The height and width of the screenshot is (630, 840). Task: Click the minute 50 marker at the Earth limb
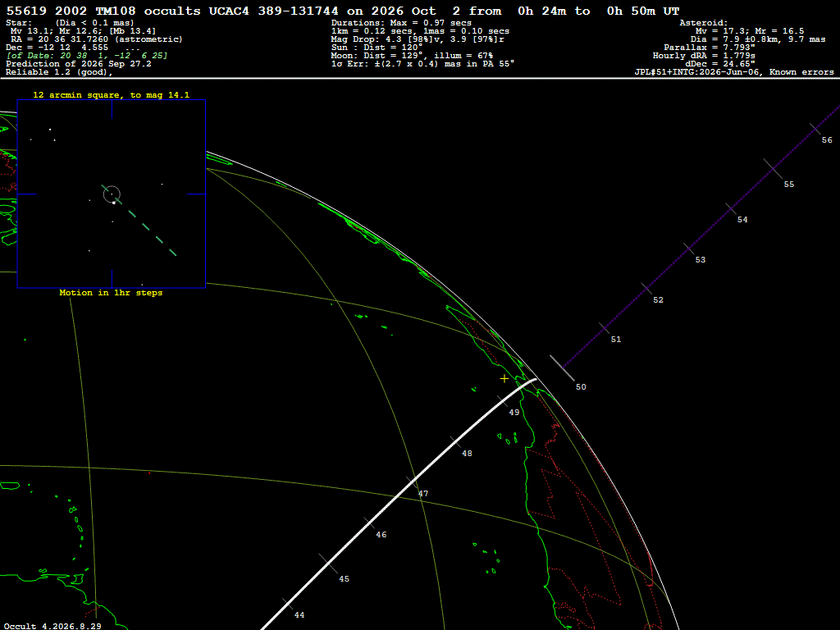pos(562,368)
